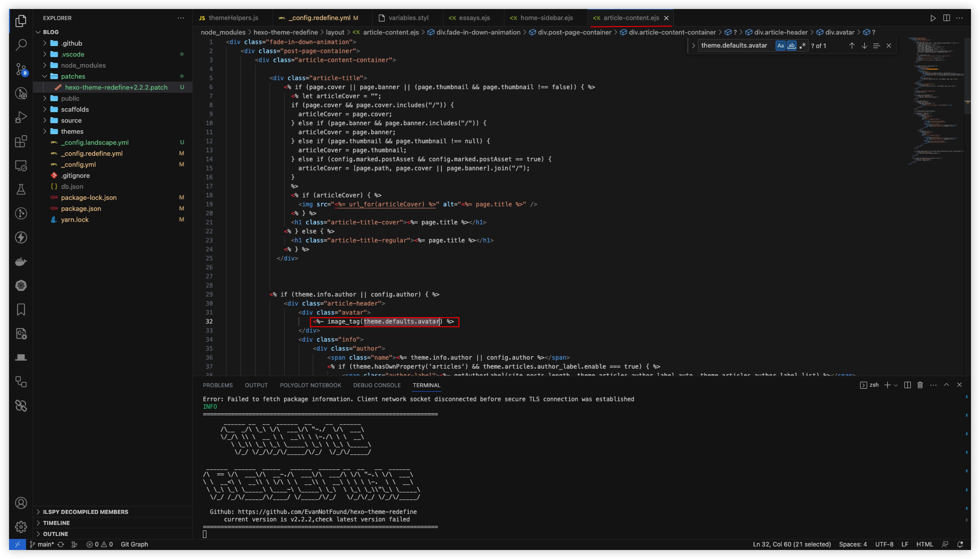Open the Source Control view
The width and height of the screenshot is (980, 559).
pos(21,69)
